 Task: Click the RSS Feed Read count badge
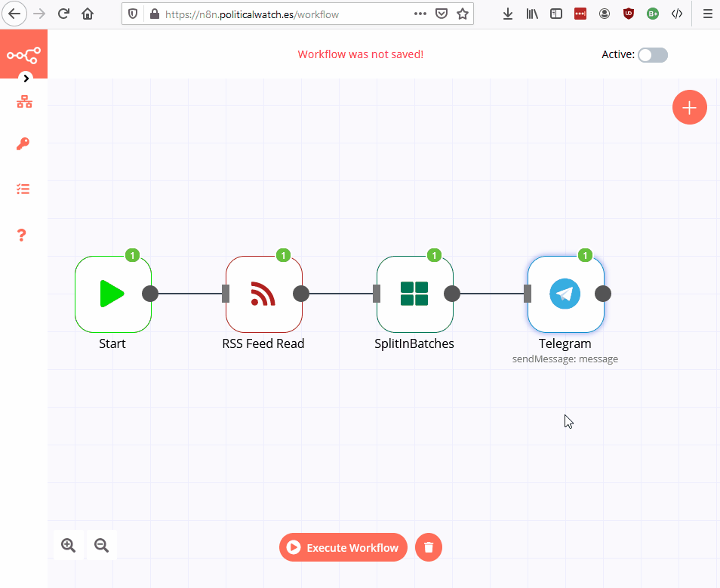pyautogui.click(x=283, y=255)
